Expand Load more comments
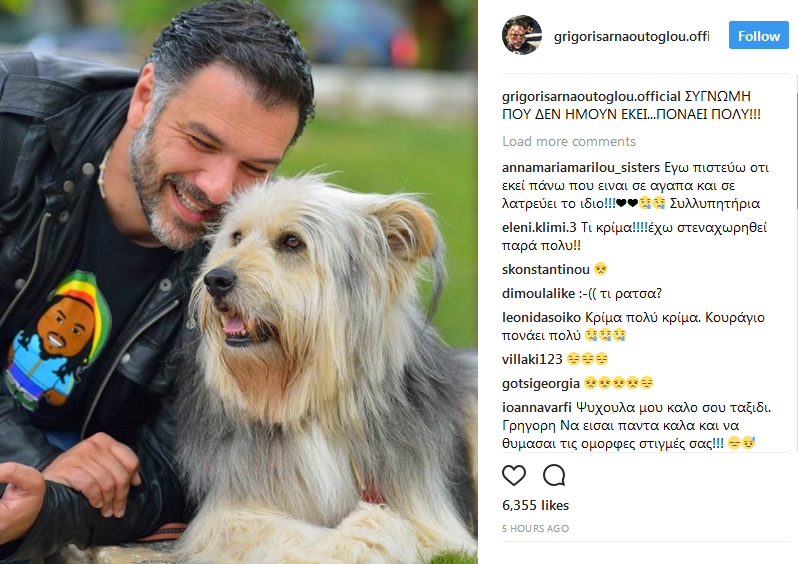 tap(568, 142)
